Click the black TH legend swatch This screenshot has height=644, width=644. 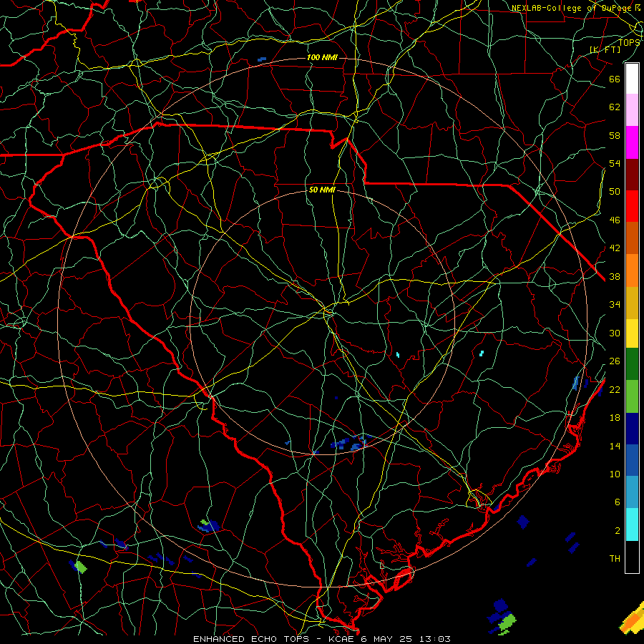pos(632,557)
